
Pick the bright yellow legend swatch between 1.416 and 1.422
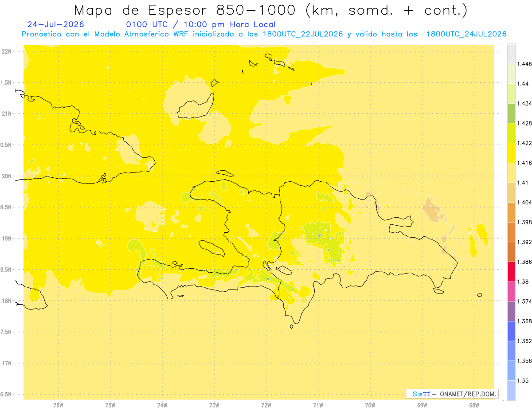pos(511,153)
